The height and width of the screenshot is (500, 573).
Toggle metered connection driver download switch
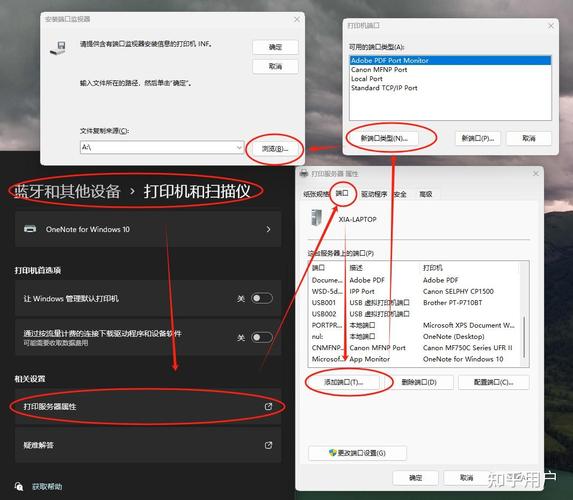262,337
